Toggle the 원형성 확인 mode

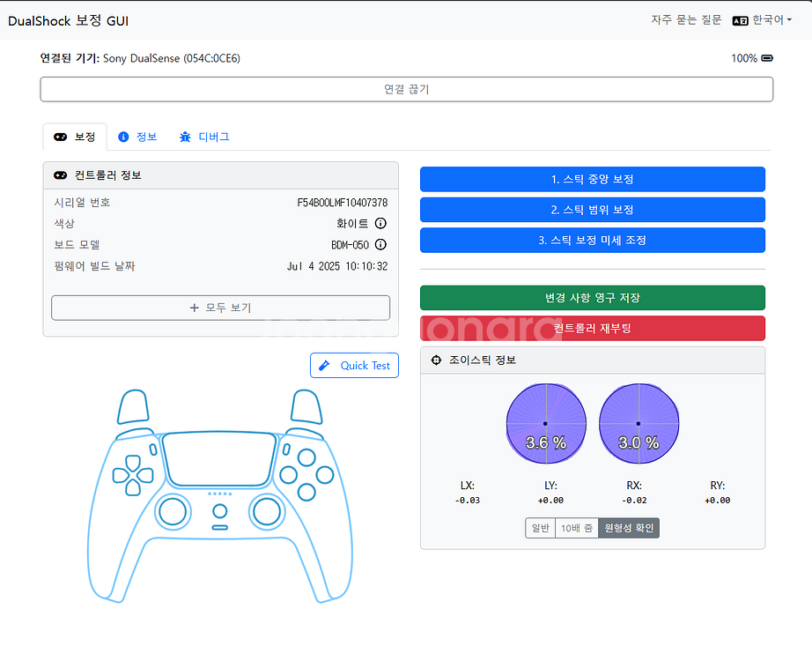628,528
